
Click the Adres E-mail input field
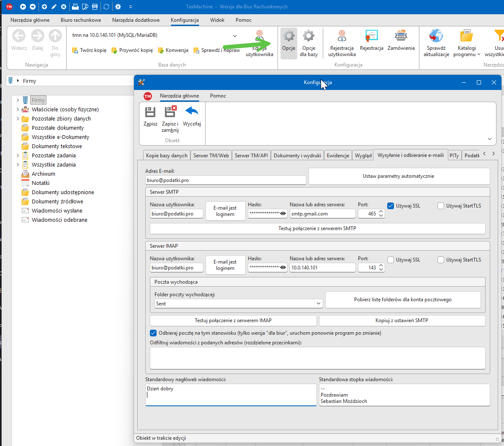click(x=225, y=180)
